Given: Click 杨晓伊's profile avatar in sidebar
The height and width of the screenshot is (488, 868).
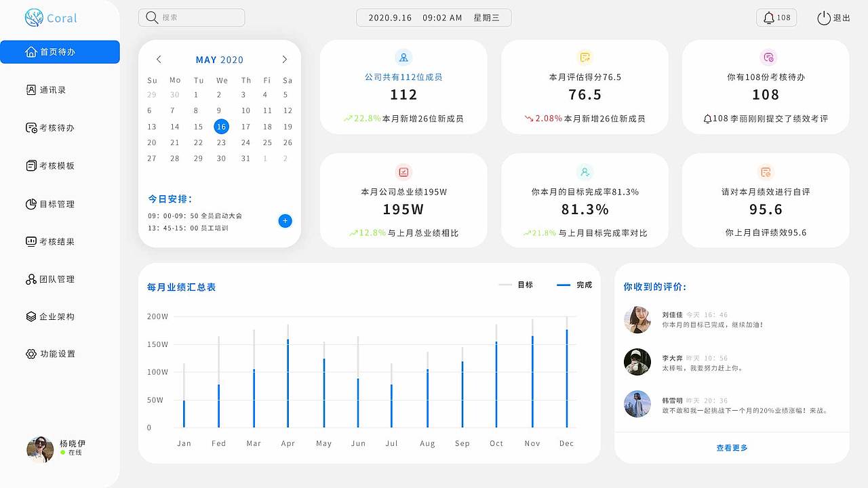Looking at the screenshot, I should [40, 449].
